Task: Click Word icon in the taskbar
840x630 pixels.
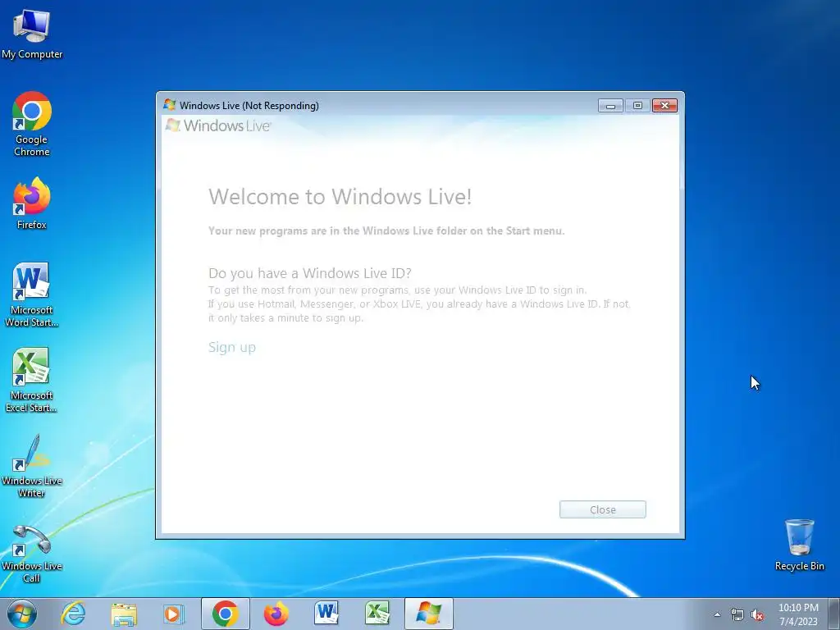Action: pos(326,614)
